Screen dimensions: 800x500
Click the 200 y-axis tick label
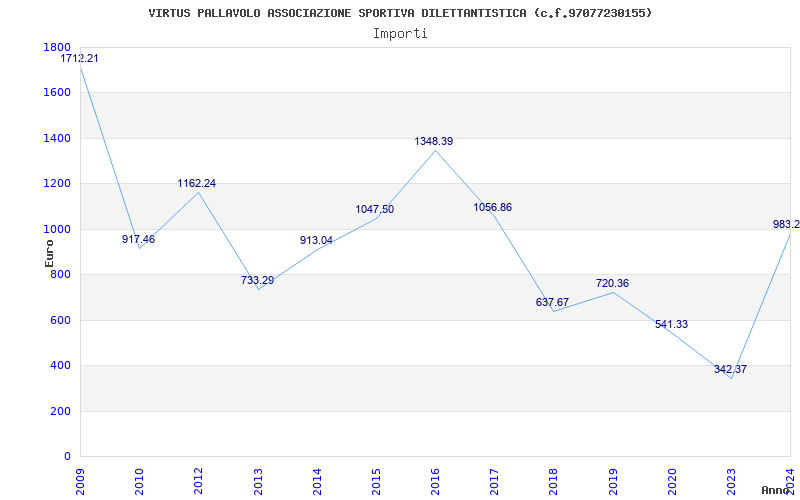point(60,411)
